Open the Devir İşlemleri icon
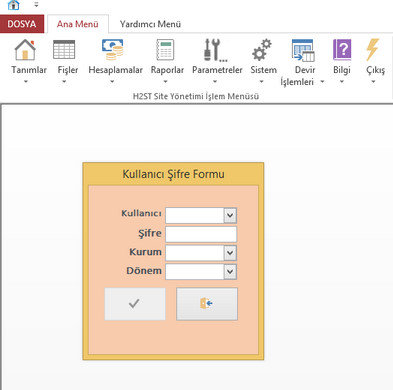The height and width of the screenshot is (390, 393). (x=303, y=50)
